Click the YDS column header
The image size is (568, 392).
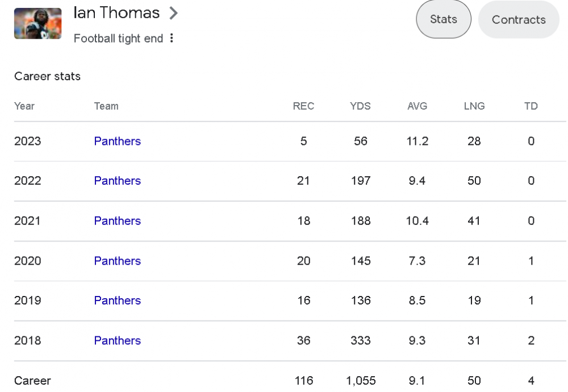click(x=360, y=106)
